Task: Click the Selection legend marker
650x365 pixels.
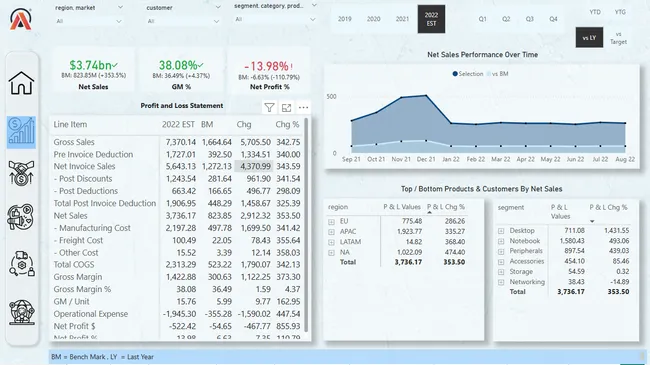Action: (455, 74)
